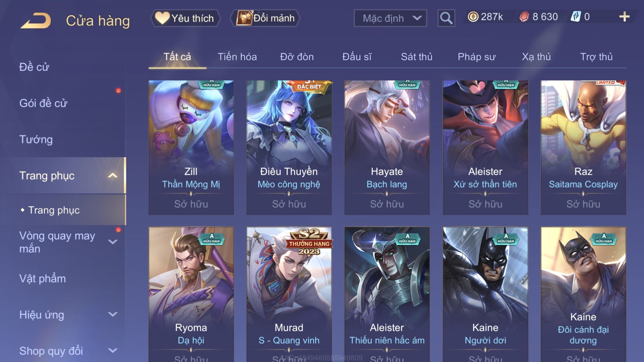Switch to the Pháp sư tab

point(477,57)
